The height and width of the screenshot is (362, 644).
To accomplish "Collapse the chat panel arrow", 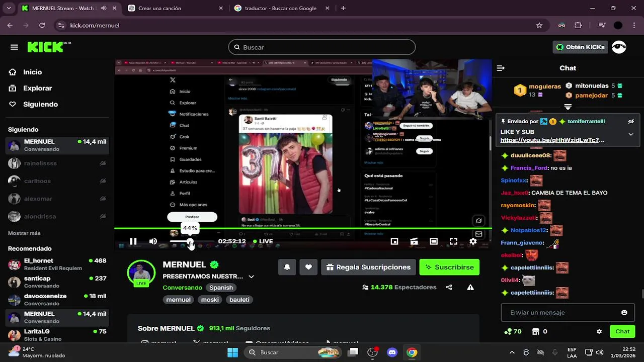I will pos(501,68).
